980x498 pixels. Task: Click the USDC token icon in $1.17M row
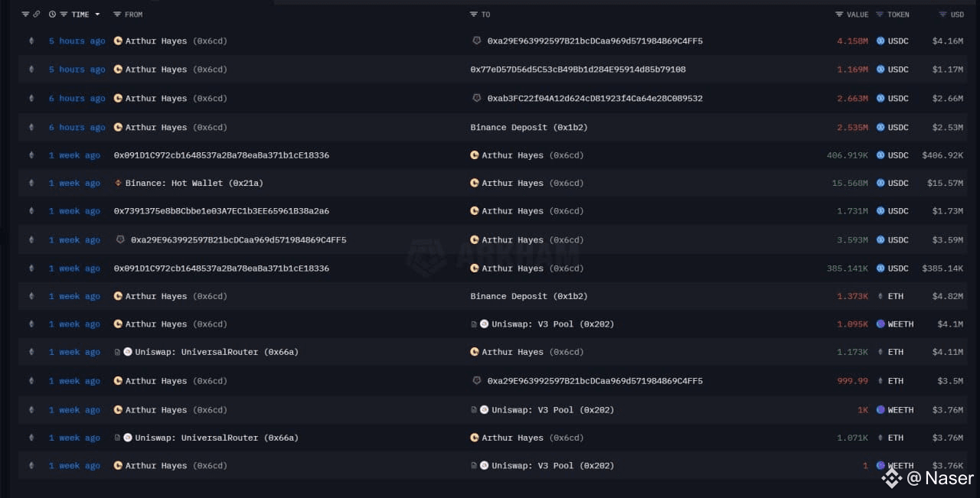point(880,70)
